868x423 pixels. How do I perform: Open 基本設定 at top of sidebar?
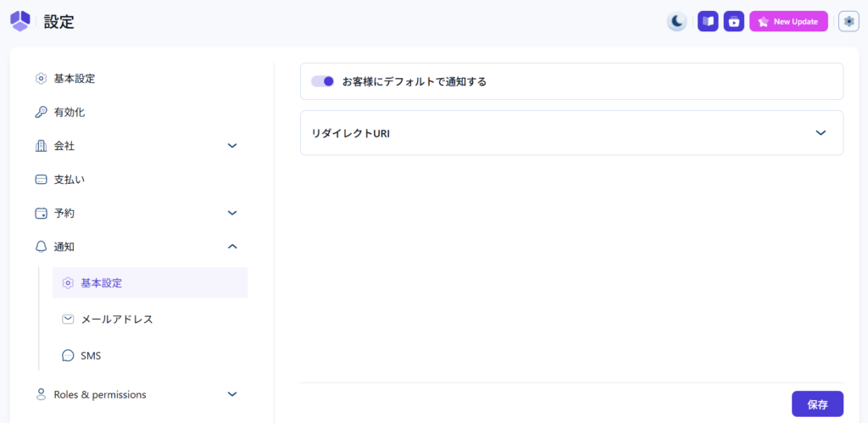[75, 79]
